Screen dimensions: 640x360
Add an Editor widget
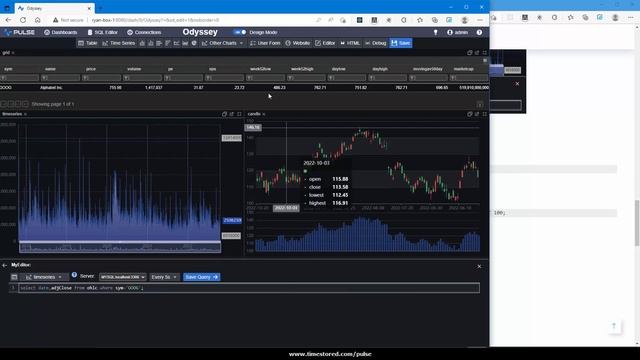click(x=325, y=43)
